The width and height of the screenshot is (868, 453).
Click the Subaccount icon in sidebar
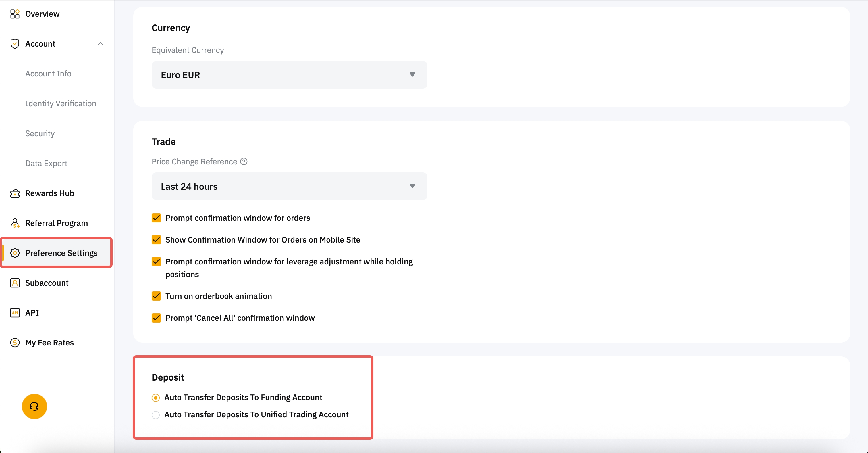coord(15,283)
